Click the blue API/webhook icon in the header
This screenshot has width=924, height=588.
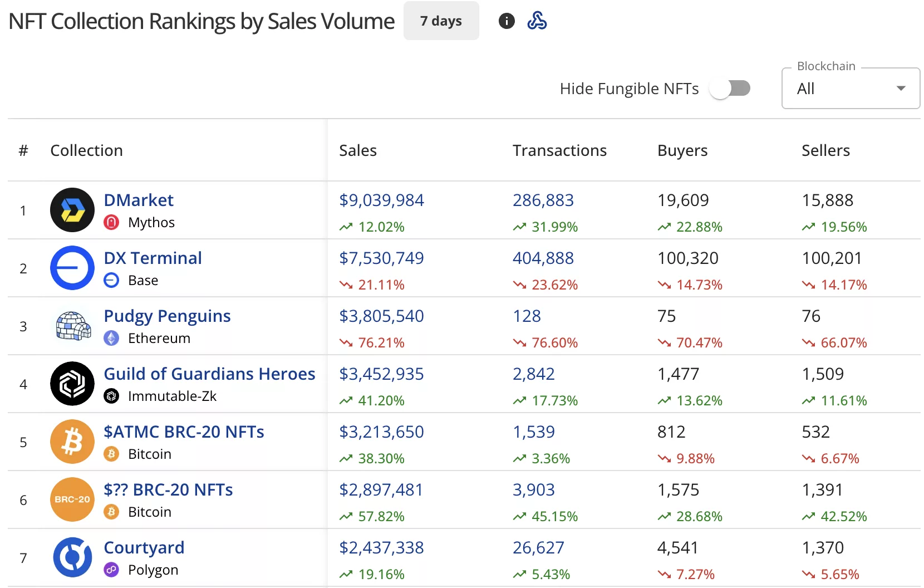538,21
